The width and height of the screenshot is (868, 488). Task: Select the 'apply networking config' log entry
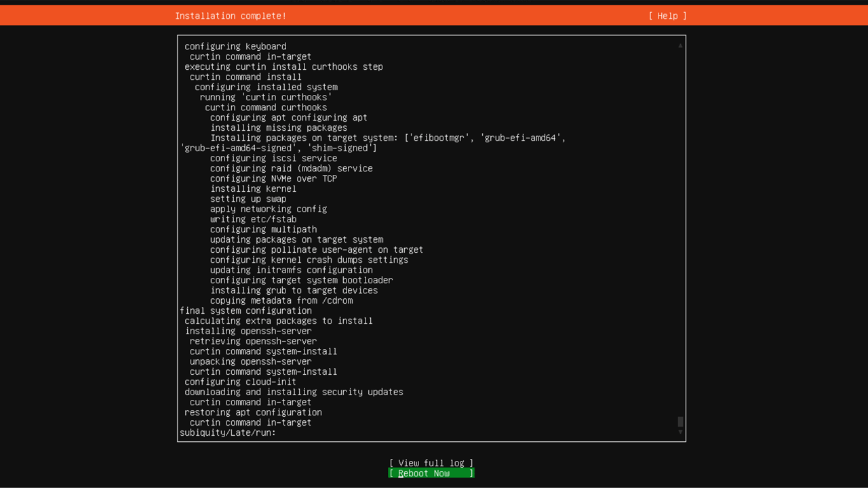(269, 209)
